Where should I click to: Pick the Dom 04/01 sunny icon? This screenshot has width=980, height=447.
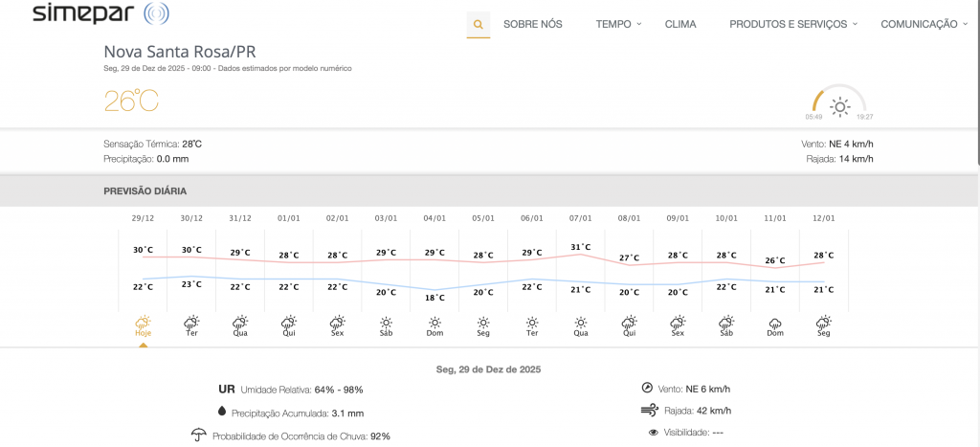[x=434, y=323]
